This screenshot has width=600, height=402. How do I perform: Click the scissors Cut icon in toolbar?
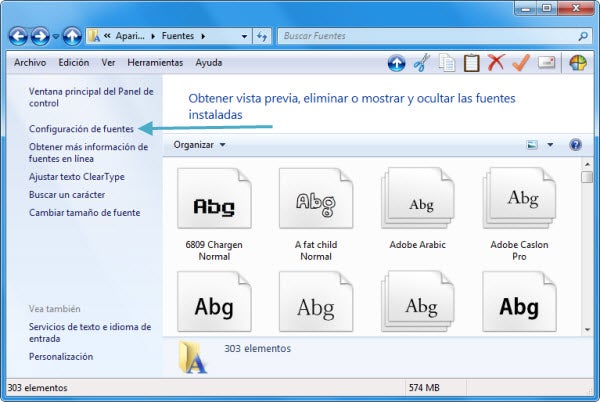tap(422, 63)
